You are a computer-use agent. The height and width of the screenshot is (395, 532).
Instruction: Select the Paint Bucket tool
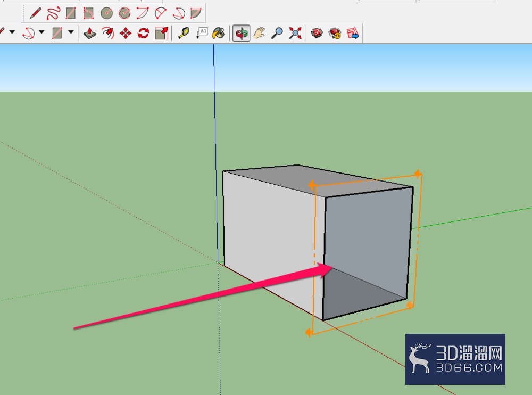(x=219, y=33)
